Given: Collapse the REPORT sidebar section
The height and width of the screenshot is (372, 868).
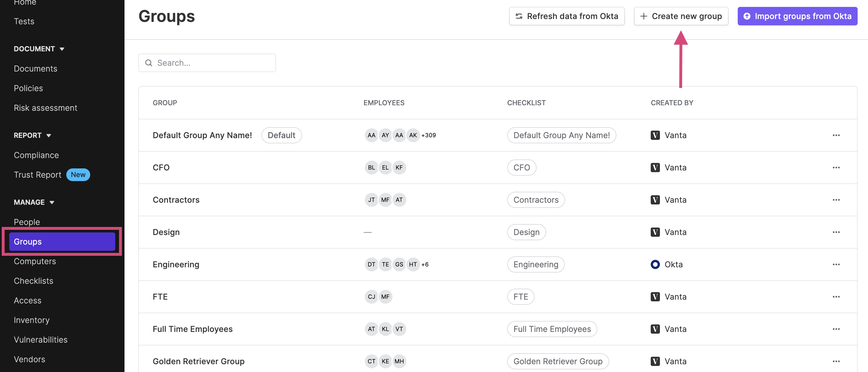Looking at the screenshot, I should click(x=32, y=136).
